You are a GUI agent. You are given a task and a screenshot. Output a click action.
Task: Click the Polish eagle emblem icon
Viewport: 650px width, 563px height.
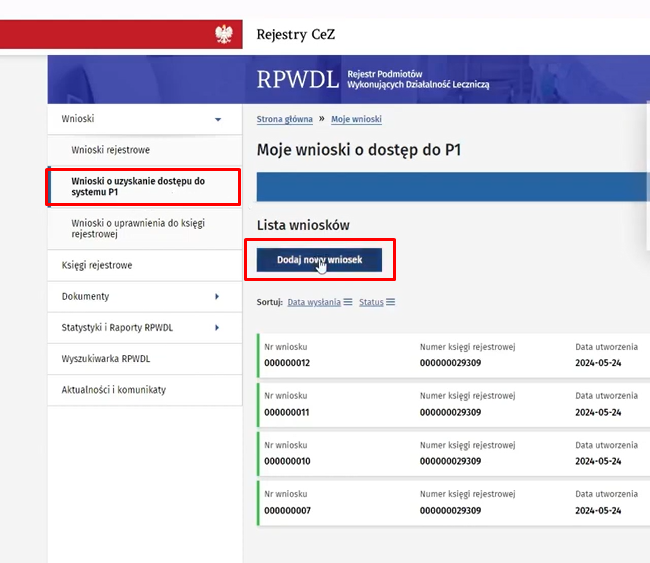click(223, 35)
